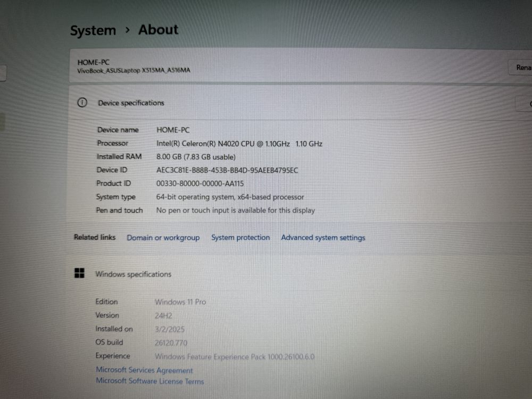Select the Edition value Windows 11 Pro
Viewport: 532px width, 399px height.
(180, 302)
